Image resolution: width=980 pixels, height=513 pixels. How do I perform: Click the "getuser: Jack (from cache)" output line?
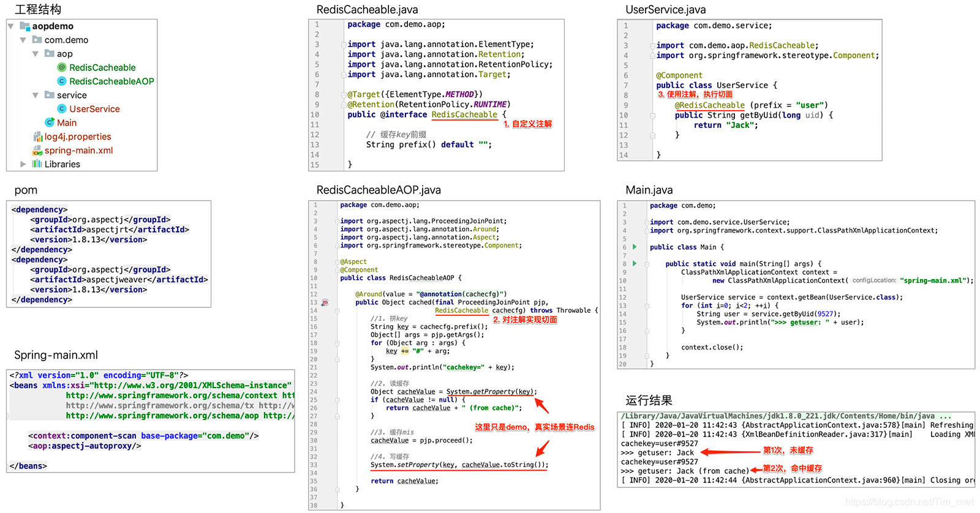pos(685,471)
